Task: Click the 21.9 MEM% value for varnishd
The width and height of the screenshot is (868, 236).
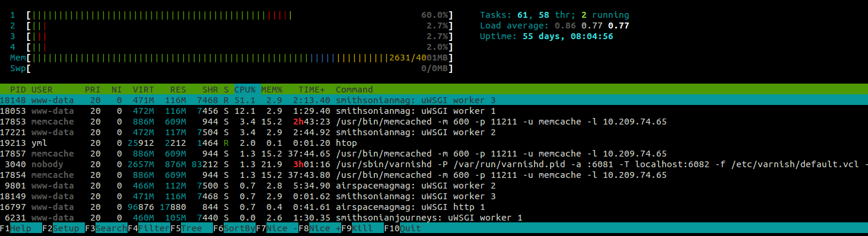Action: (x=272, y=164)
